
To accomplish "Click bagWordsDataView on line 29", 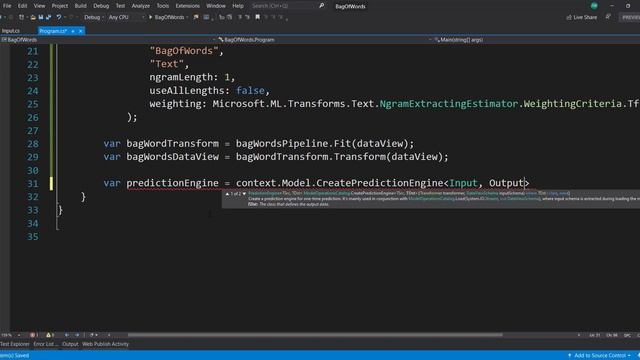I will coord(172,157).
